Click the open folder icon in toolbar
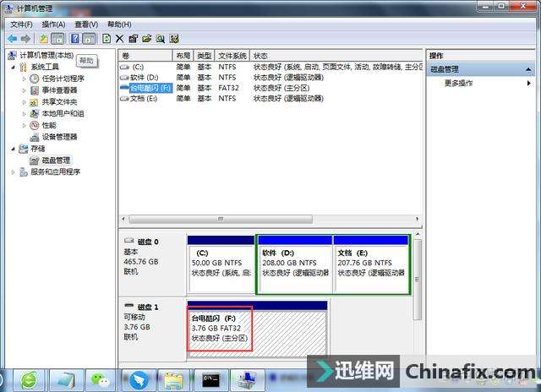The width and height of the screenshot is (541, 392). (146, 39)
